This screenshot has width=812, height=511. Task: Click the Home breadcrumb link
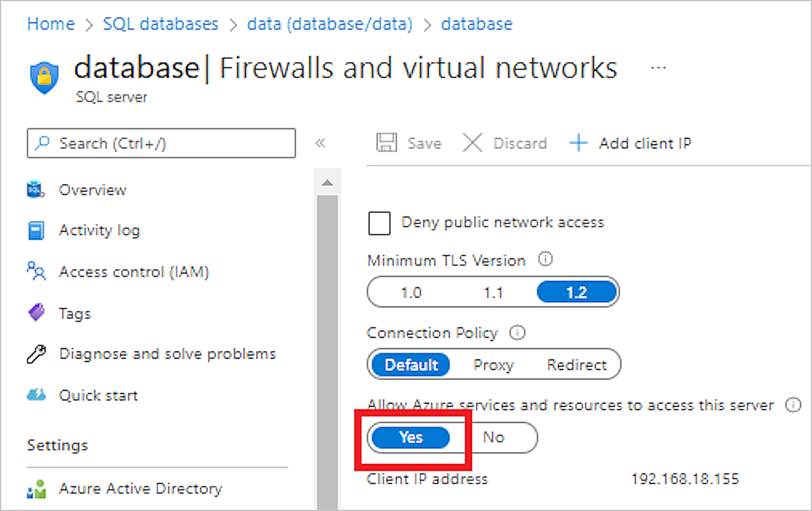click(x=51, y=24)
